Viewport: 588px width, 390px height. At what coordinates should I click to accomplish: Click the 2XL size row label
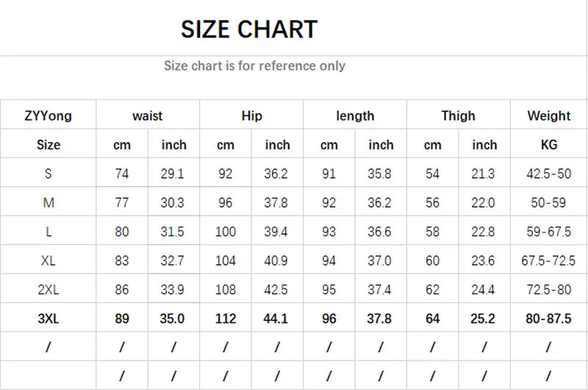tap(49, 290)
